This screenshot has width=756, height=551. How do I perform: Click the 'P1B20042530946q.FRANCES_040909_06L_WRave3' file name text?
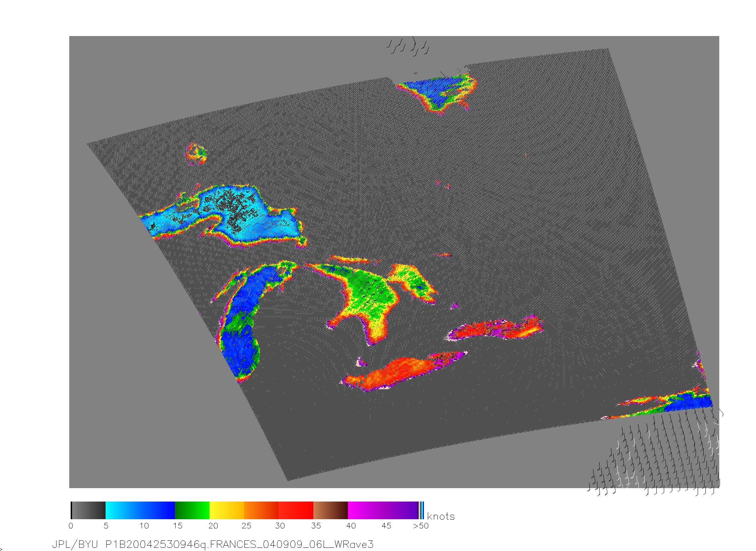tap(240, 545)
